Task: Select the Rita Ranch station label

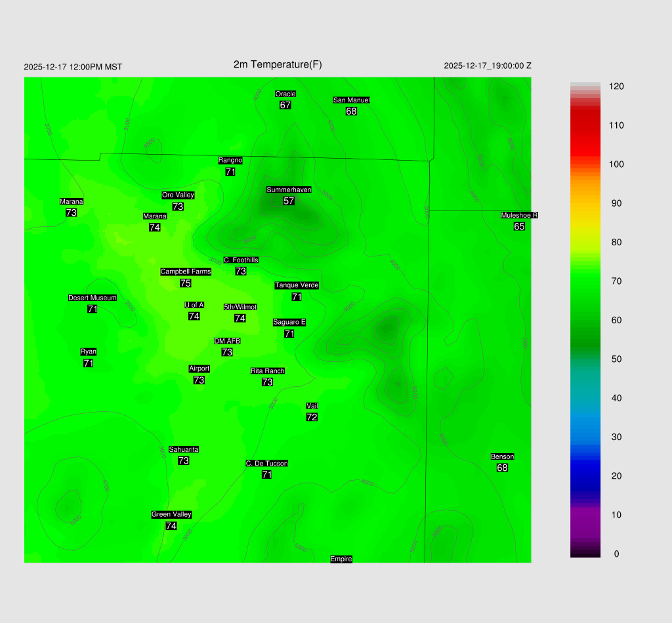Action: [x=268, y=371]
